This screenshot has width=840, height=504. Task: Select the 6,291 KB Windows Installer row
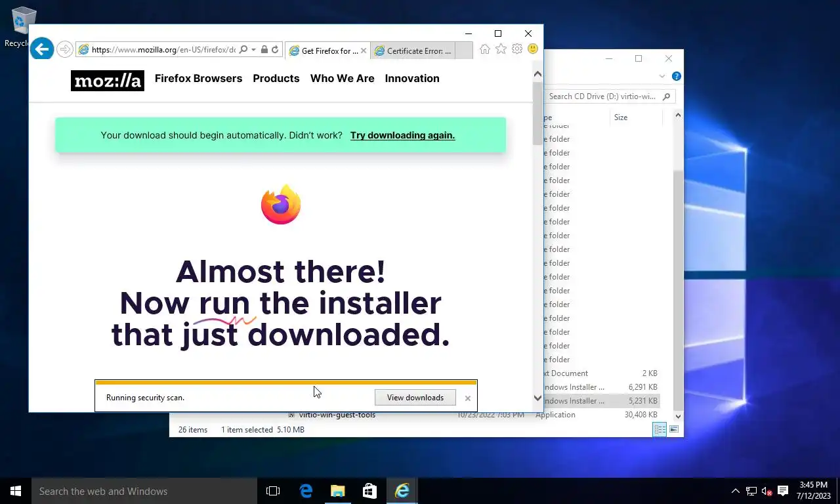click(x=600, y=387)
